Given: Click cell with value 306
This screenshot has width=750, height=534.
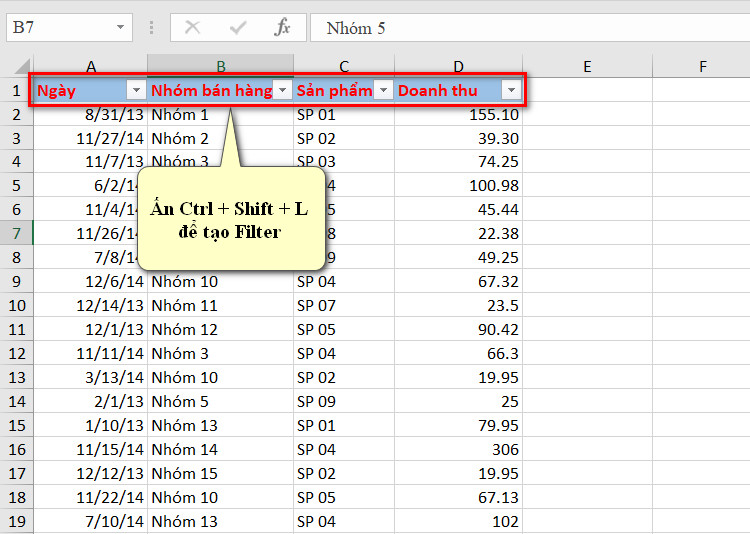Looking at the screenshot, I should coord(458,449).
